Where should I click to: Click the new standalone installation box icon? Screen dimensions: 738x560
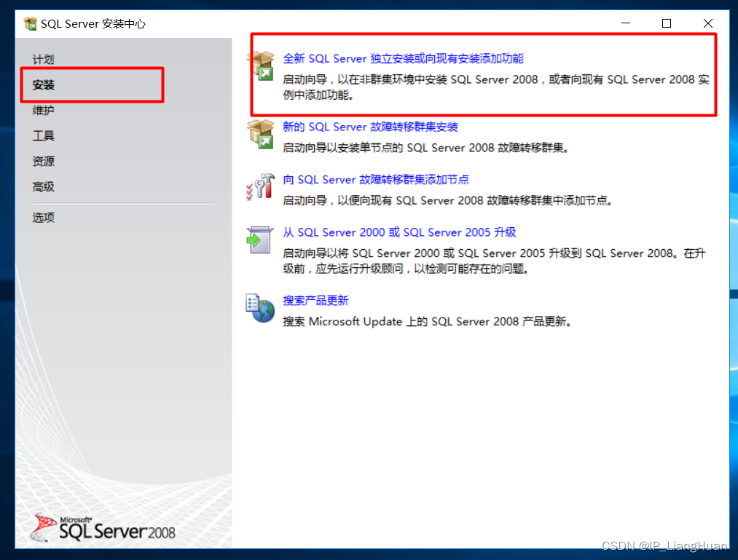pyautogui.click(x=262, y=66)
